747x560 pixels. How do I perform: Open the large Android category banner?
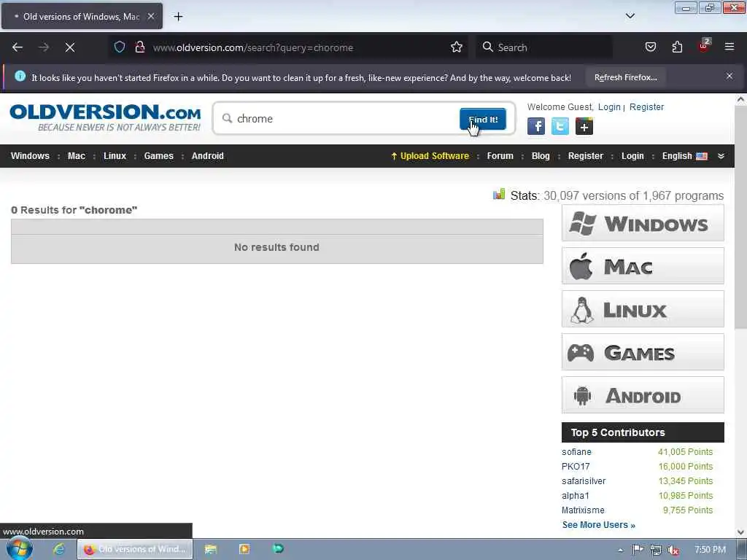coord(643,395)
